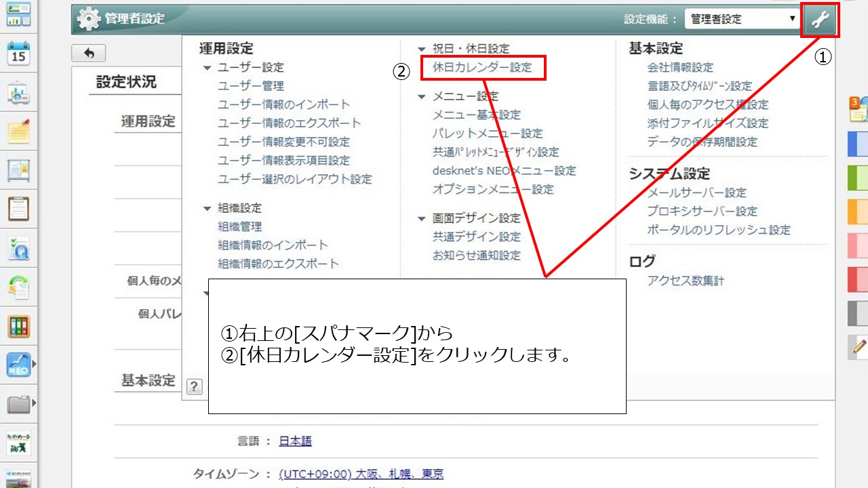The width and height of the screenshot is (868, 488).
Task: Click the question mark help icon
Action: pos(194,386)
